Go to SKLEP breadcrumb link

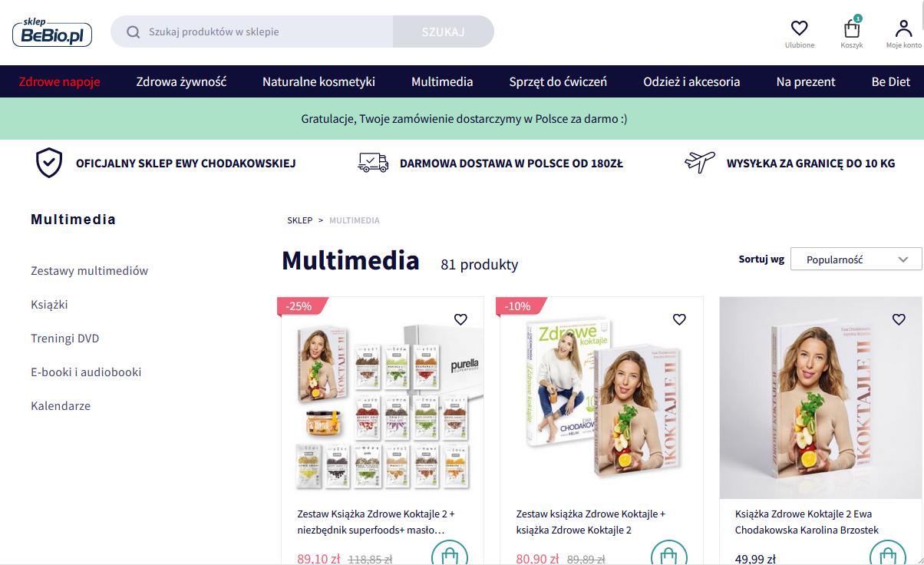point(300,220)
